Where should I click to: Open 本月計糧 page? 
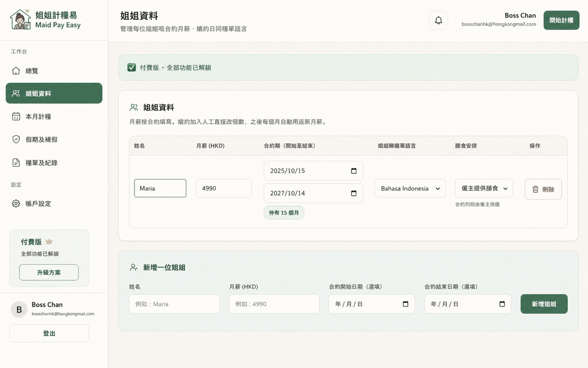(x=54, y=116)
